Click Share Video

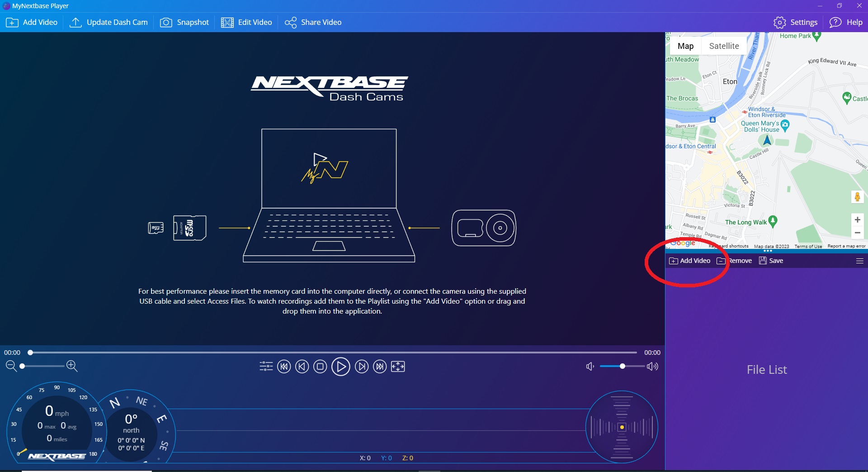click(x=313, y=22)
